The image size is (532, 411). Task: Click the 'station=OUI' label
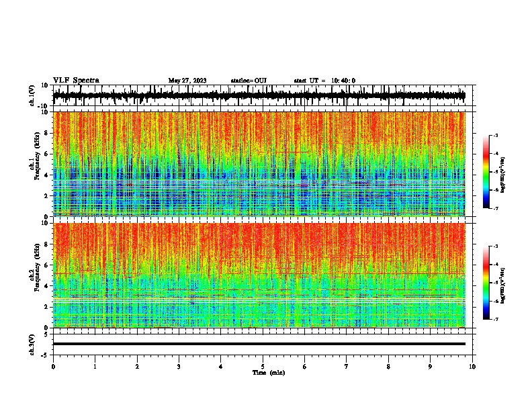pyautogui.click(x=249, y=81)
